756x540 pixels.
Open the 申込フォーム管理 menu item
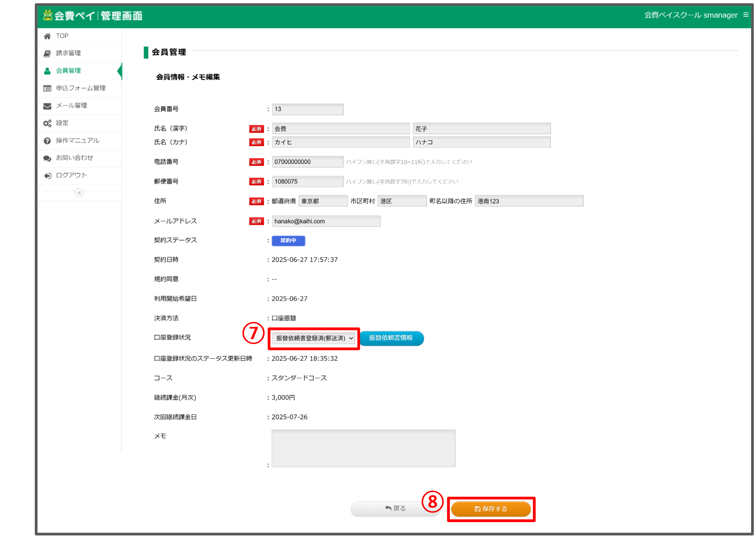pos(81,88)
